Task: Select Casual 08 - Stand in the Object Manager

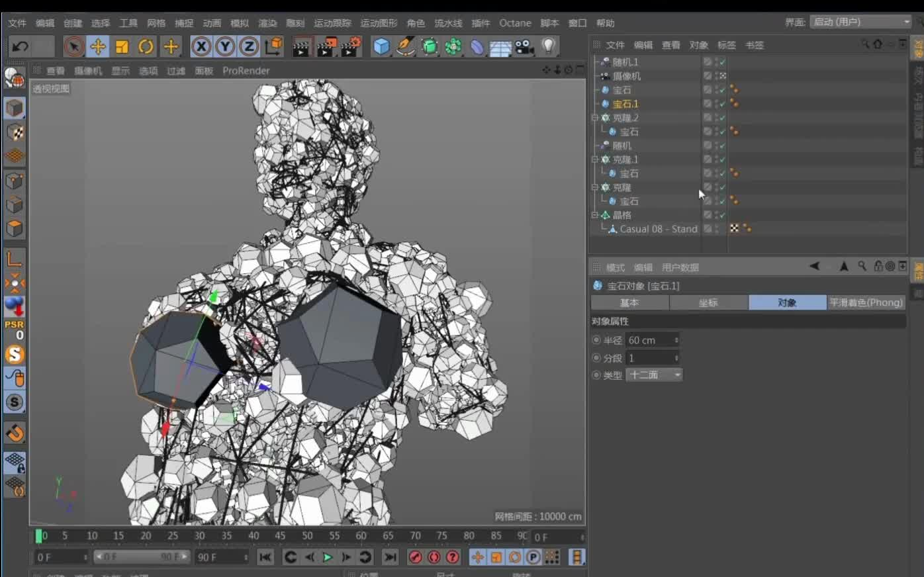Action: click(x=662, y=229)
